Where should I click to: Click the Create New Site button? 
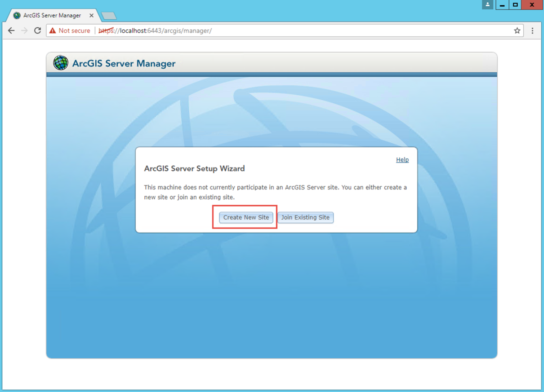[246, 217]
